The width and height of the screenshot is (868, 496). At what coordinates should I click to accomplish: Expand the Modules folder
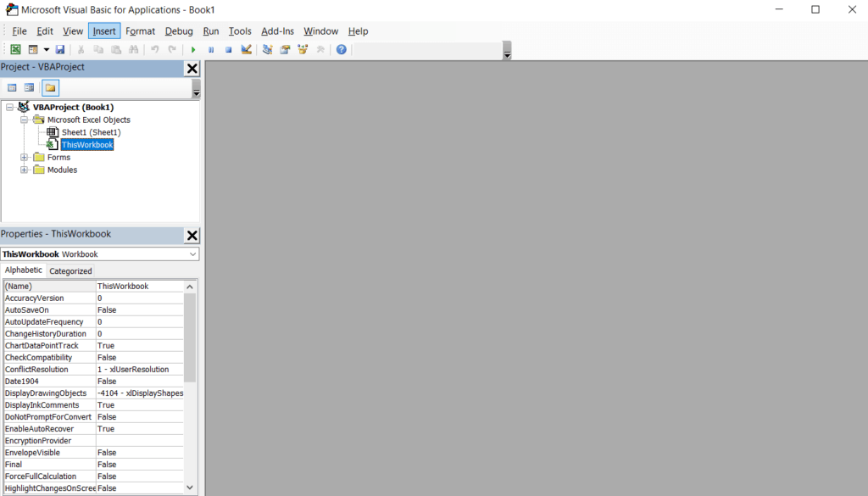click(24, 170)
